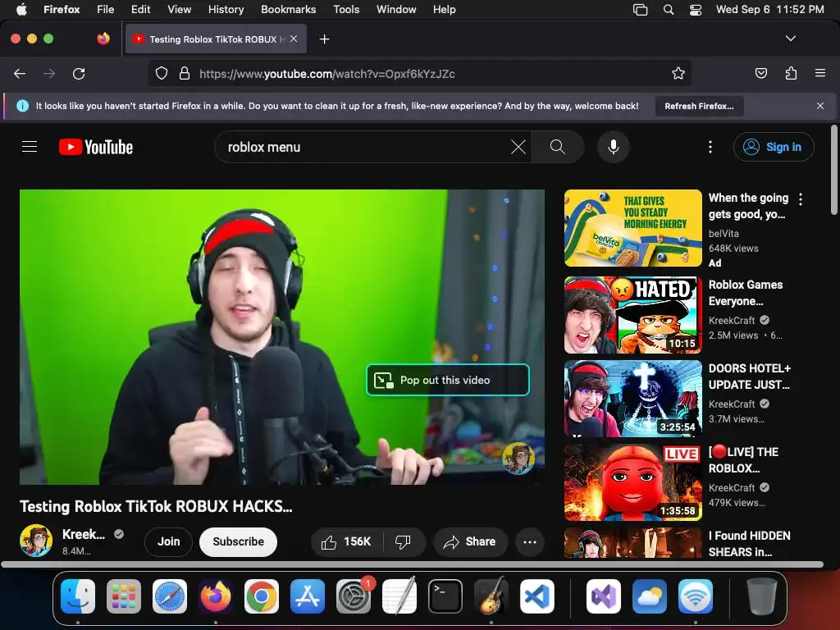Open KreekCraft channel avatar below video
The width and height of the screenshot is (840, 630).
[x=36, y=541]
